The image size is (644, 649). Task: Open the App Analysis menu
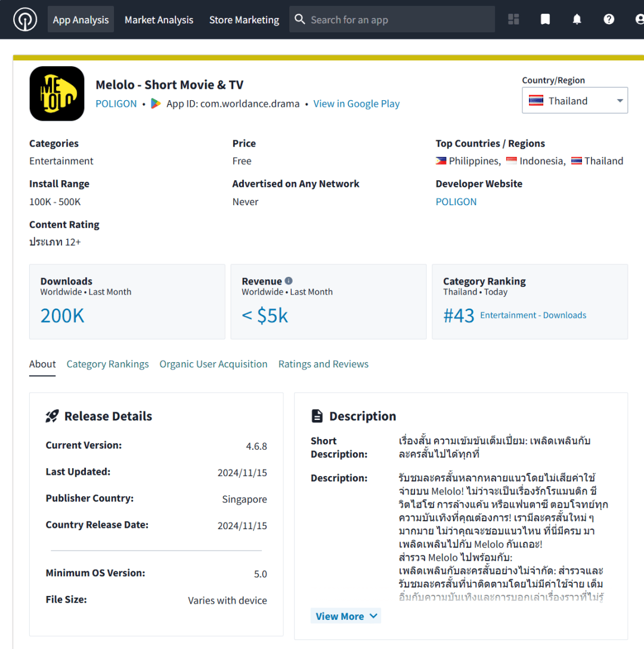(80, 20)
